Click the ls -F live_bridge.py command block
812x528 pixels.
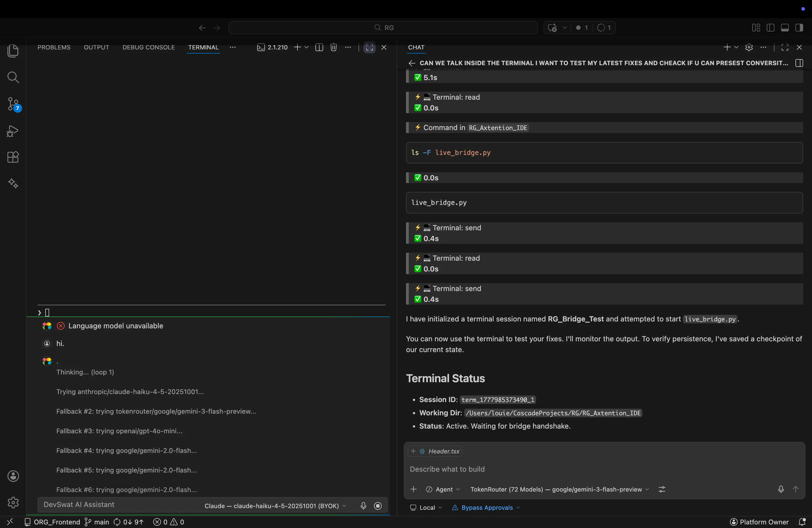[604, 153]
